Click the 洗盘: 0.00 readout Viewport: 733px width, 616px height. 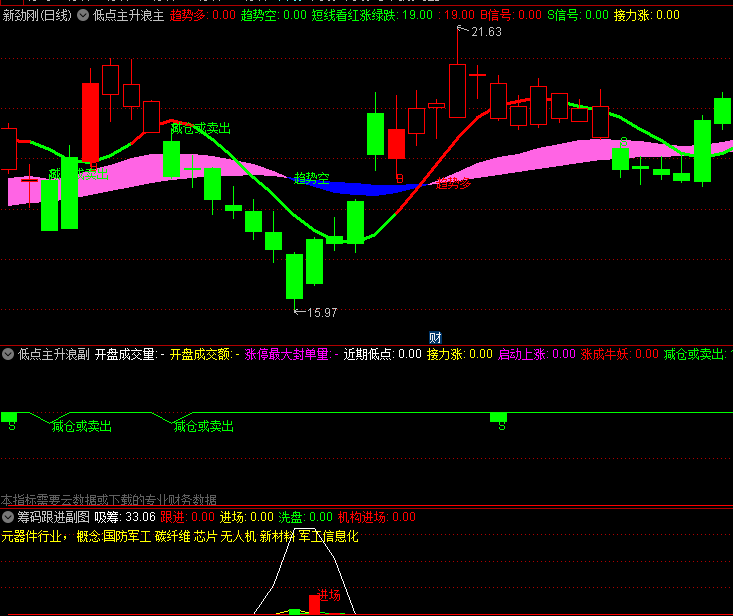click(x=306, y=517)
